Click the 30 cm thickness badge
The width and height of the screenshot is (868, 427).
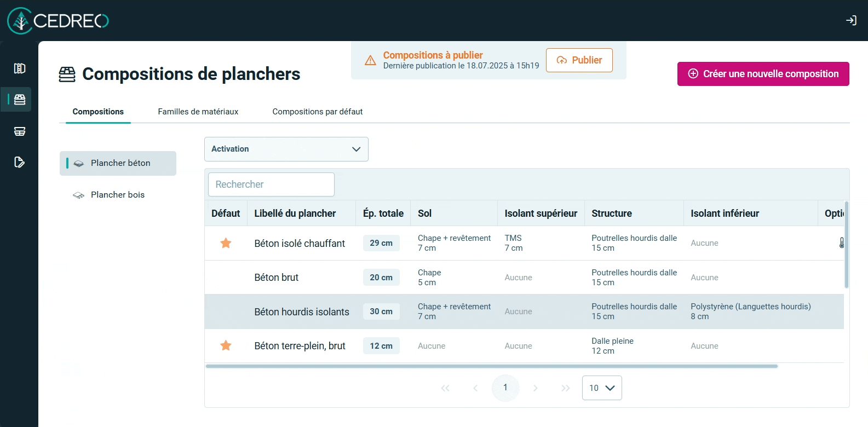click(381, 311)
